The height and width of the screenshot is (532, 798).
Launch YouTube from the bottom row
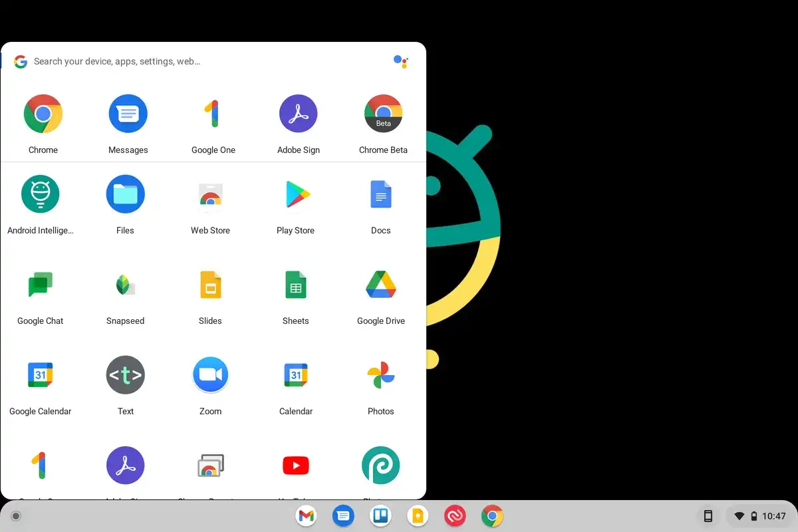point(296,465)
